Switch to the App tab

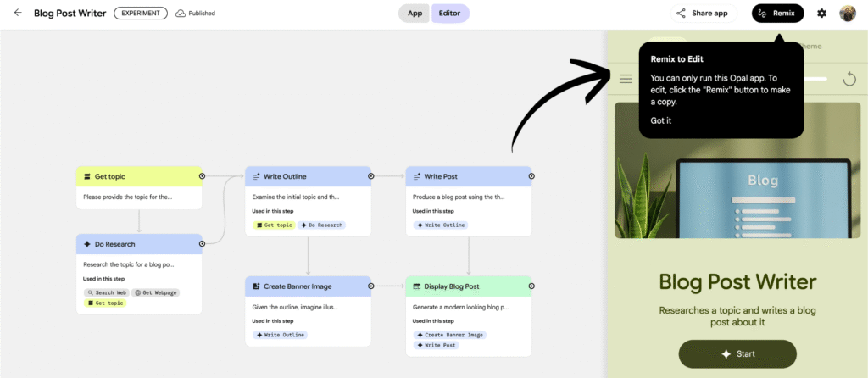pos(415,13)
